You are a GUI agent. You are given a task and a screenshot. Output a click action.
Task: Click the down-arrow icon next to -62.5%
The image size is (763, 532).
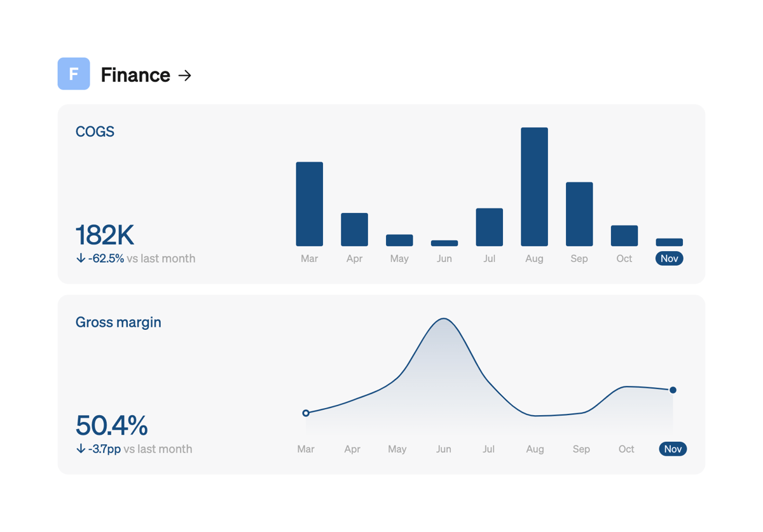pyautogui.click(x=80, y=259)
